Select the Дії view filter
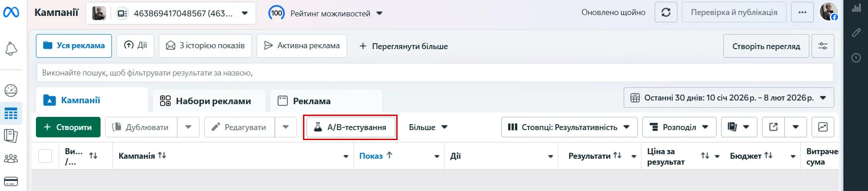 135,45
